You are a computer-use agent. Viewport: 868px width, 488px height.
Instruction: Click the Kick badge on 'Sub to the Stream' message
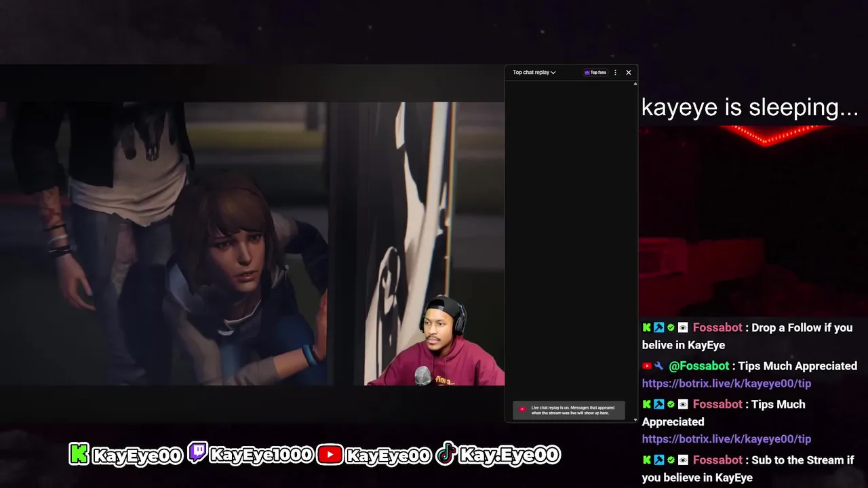[x=647, y=461]
